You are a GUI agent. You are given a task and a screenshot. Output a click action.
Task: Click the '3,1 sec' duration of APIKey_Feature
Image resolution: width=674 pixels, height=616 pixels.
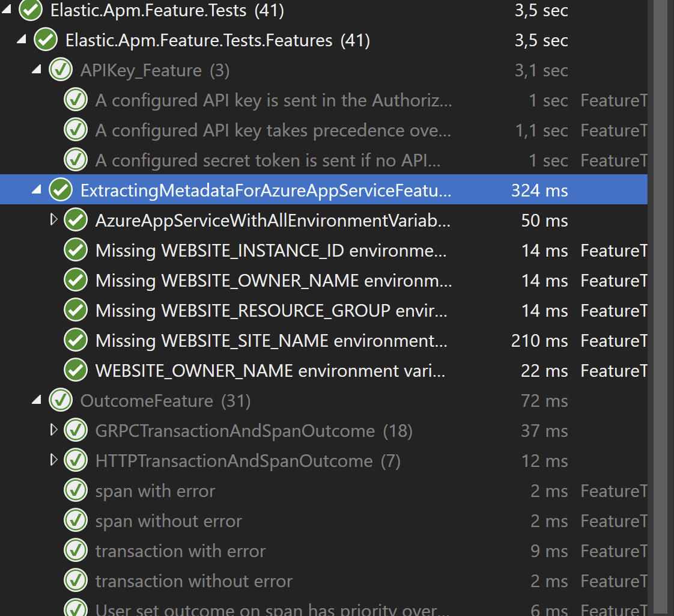(x=541, y=70)
